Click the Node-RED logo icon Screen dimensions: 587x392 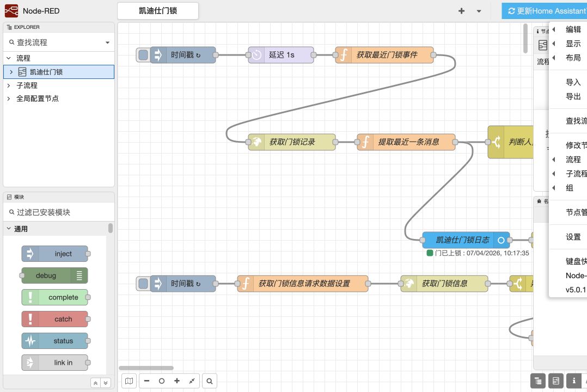[x=11, y=11]
